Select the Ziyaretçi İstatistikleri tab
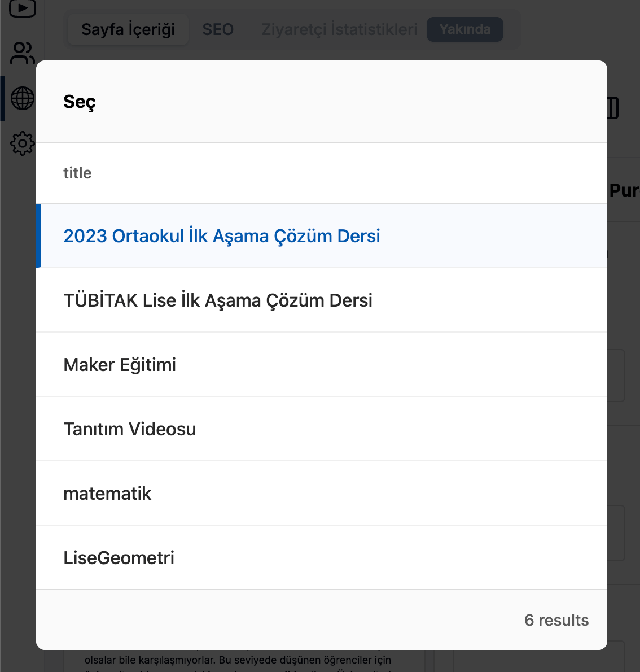The image size is (640, 672). (339, 29)
